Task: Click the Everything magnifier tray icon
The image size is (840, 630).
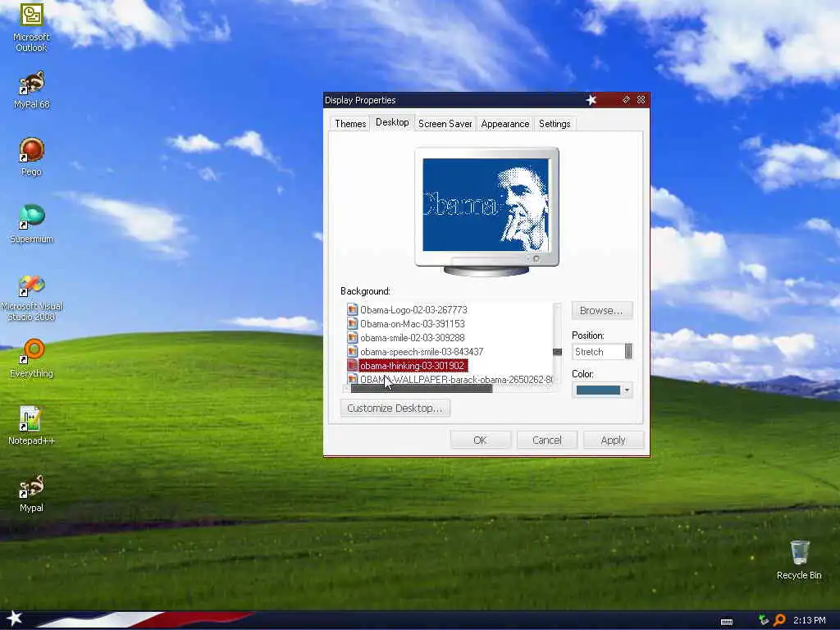Action: coord(779,620)
